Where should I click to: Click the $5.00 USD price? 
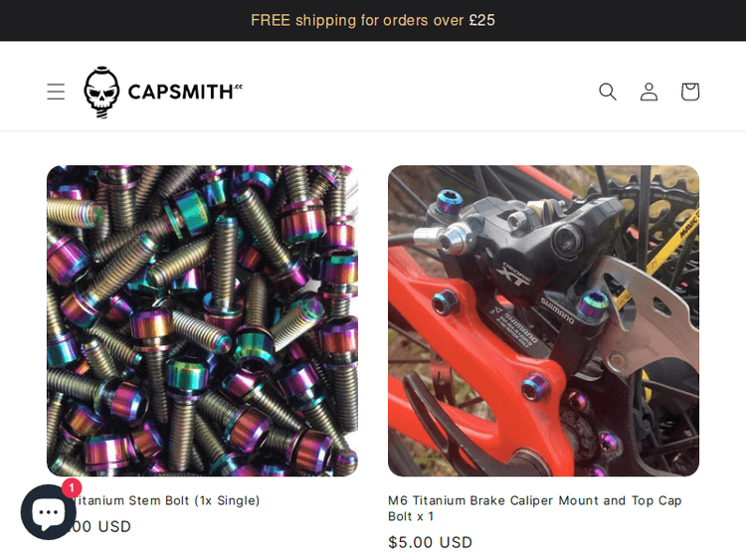click(x=430, y=542)
